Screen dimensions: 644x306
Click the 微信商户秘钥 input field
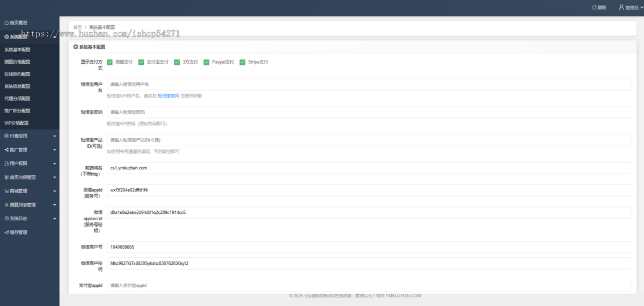369,264
